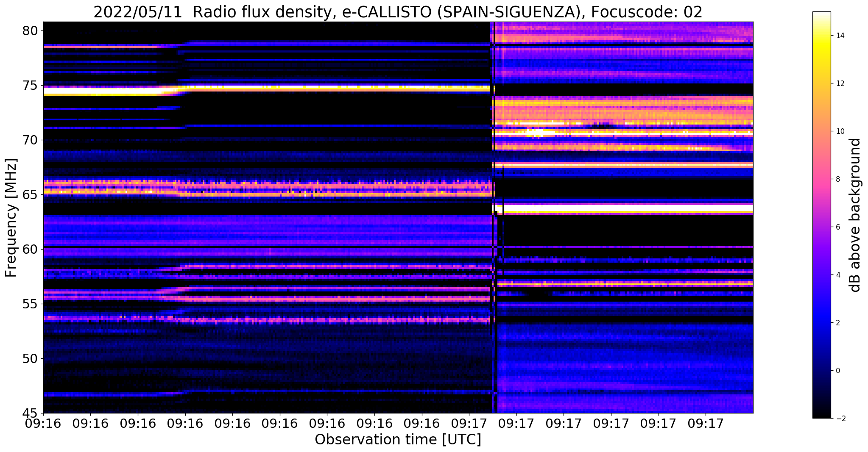Click the last 09:17 time tick label
This screenshot has height=452, width=868.
click(706, 423)
